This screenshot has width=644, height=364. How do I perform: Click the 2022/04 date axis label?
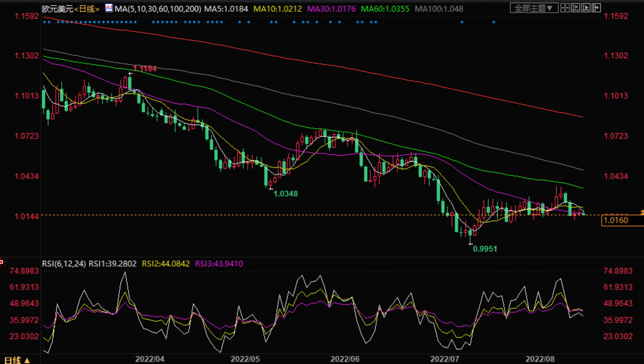point(150,359)
